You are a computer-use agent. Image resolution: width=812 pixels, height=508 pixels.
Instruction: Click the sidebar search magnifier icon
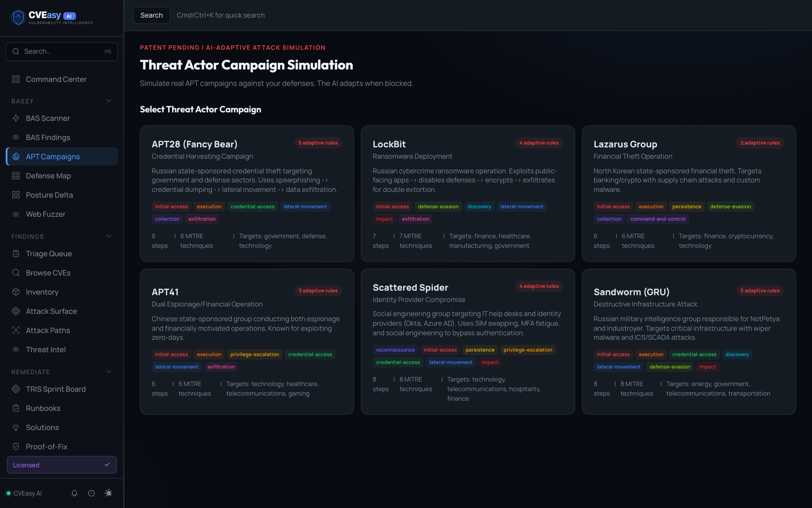16,51
